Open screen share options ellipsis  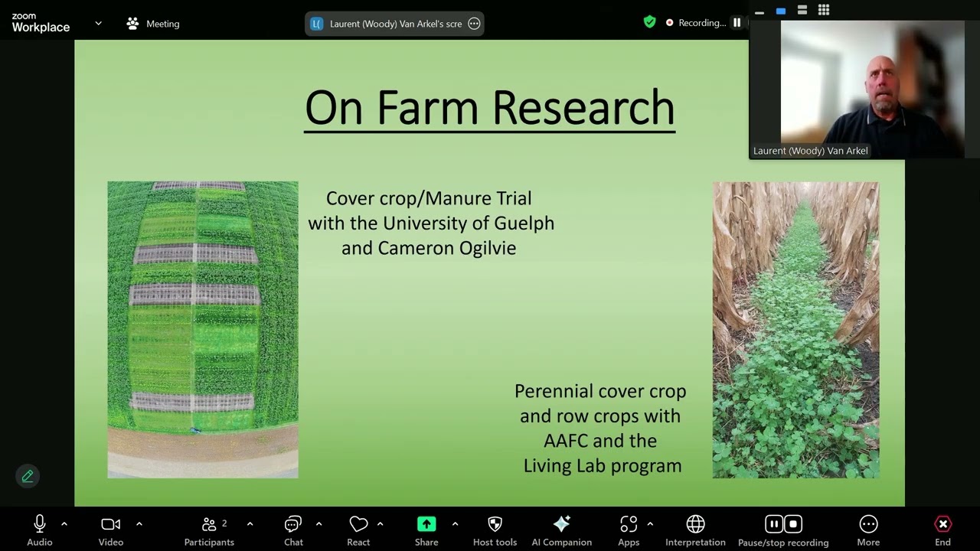[x=474, y=24]
